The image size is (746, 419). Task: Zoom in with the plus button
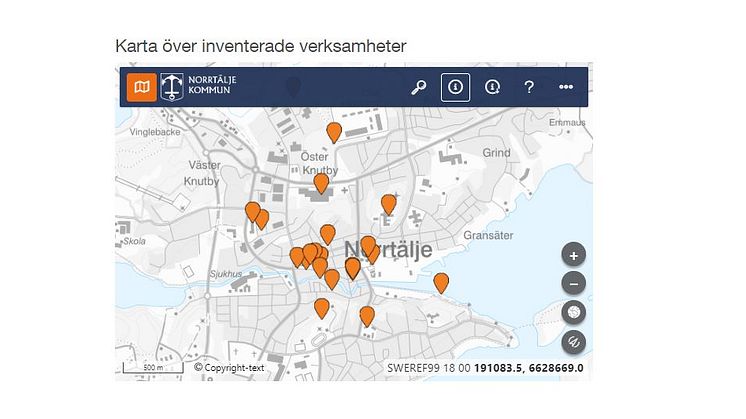(574, 255)
